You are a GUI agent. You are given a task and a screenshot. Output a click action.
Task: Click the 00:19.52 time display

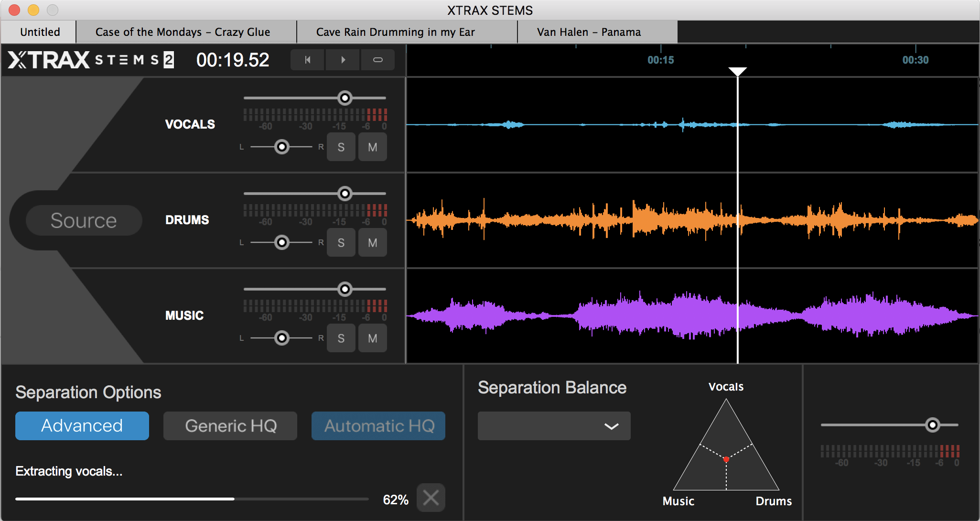click(x=233, y=60)
